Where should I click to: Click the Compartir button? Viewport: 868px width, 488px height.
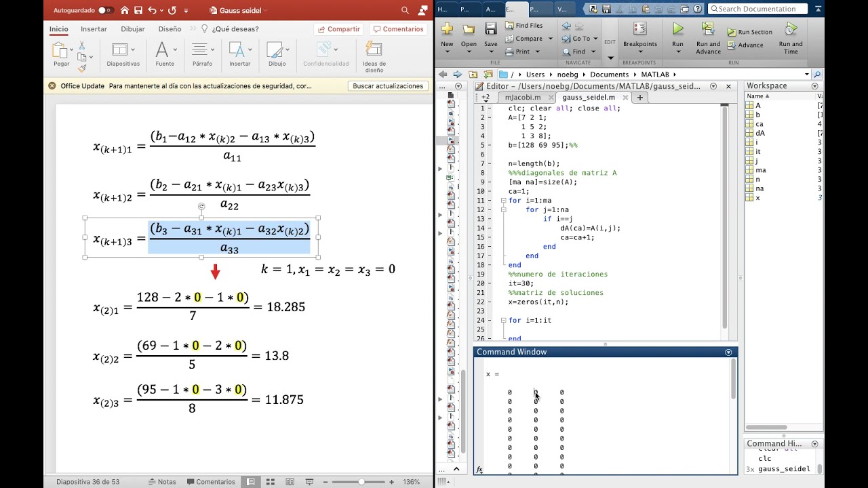tap(338, 29)
